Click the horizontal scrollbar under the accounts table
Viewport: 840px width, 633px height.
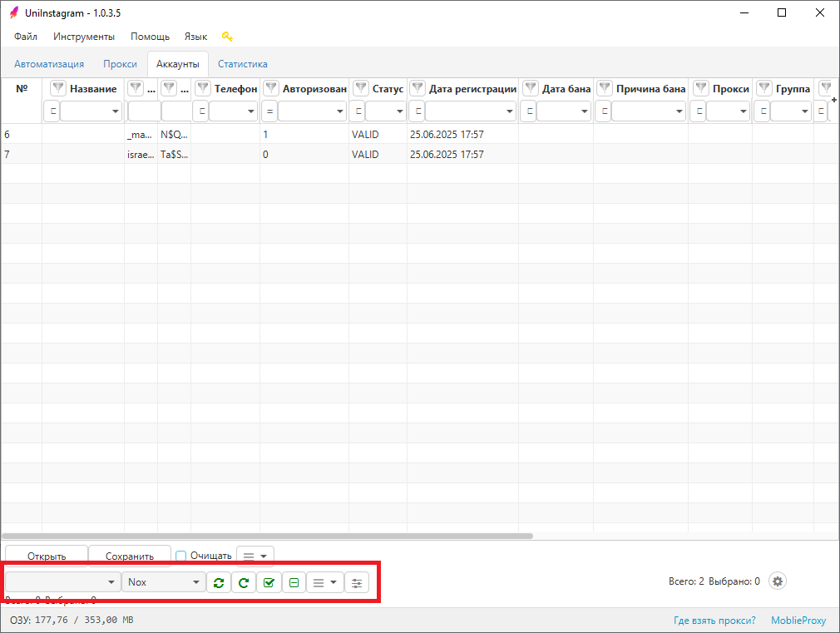coord(266,536)
